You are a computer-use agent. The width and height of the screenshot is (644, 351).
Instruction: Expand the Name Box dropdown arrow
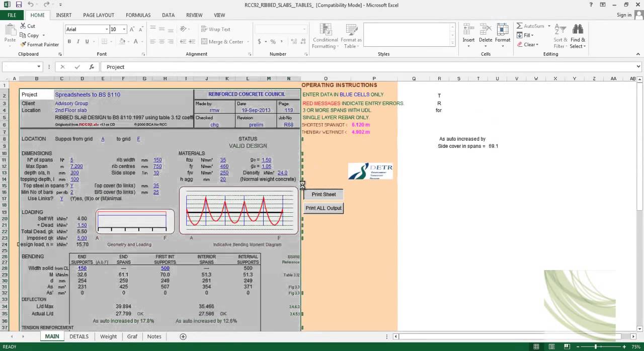39,67
